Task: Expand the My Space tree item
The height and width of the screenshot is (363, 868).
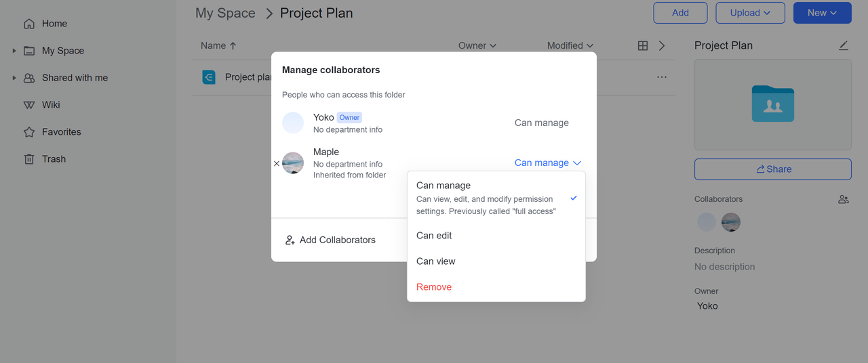Action: tap(14, 51)
